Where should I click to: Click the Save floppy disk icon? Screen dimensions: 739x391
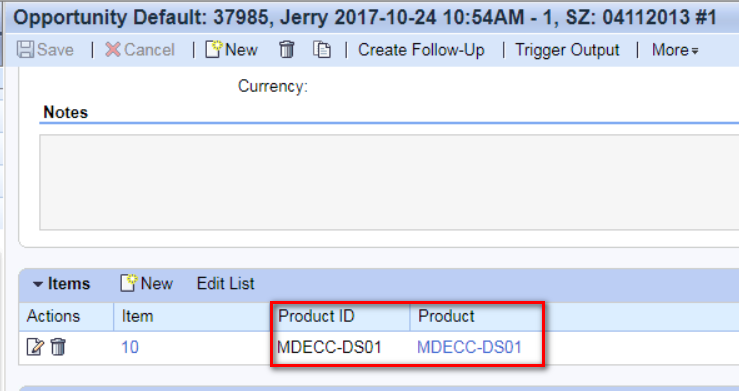tap(25, 49)
